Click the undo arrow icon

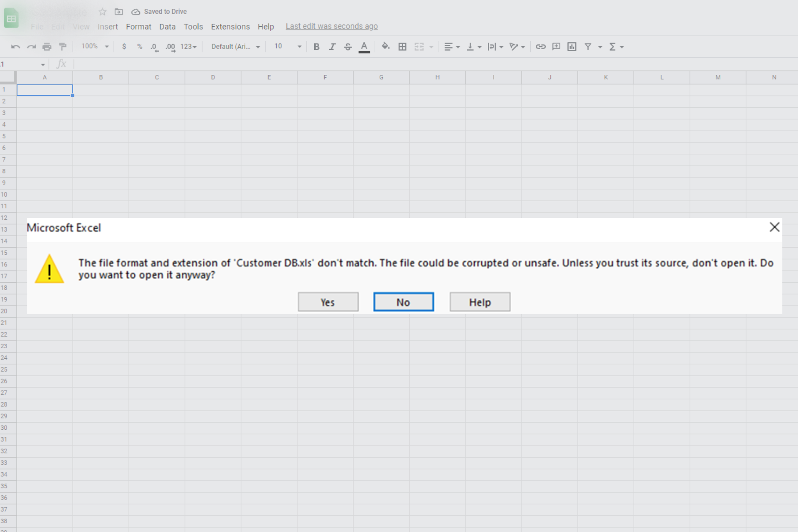pos(15,47)
